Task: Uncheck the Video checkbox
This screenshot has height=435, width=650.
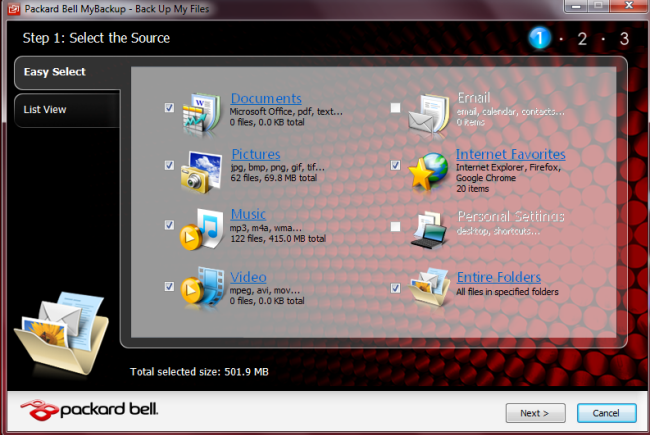Action: click(x=169, y=286)
